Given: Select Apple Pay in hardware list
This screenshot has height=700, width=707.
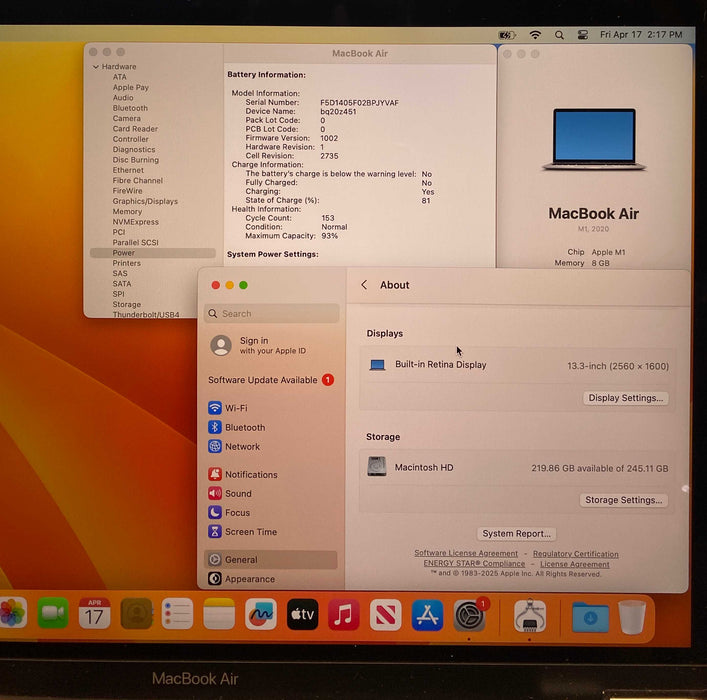Looking at the screenshot, I should [x=130, y=88].
